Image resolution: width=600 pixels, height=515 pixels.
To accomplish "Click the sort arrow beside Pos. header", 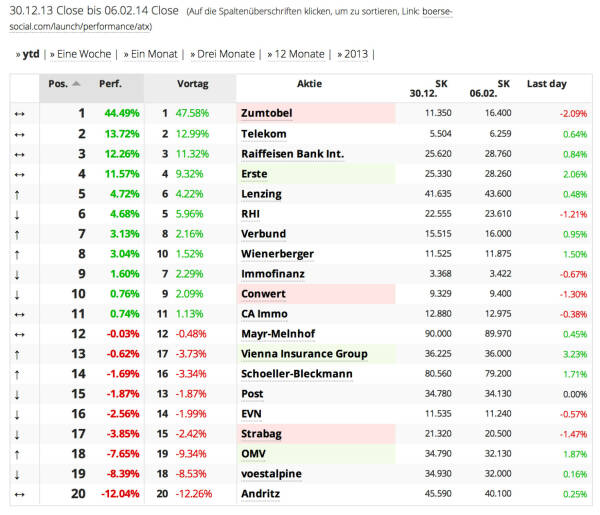I will 78,84.
